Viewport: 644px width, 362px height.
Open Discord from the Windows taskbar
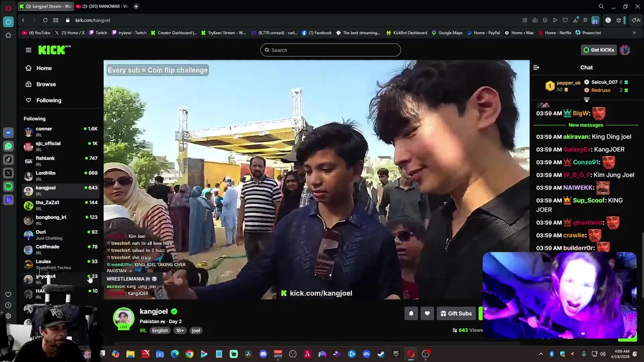pos(263,354)
